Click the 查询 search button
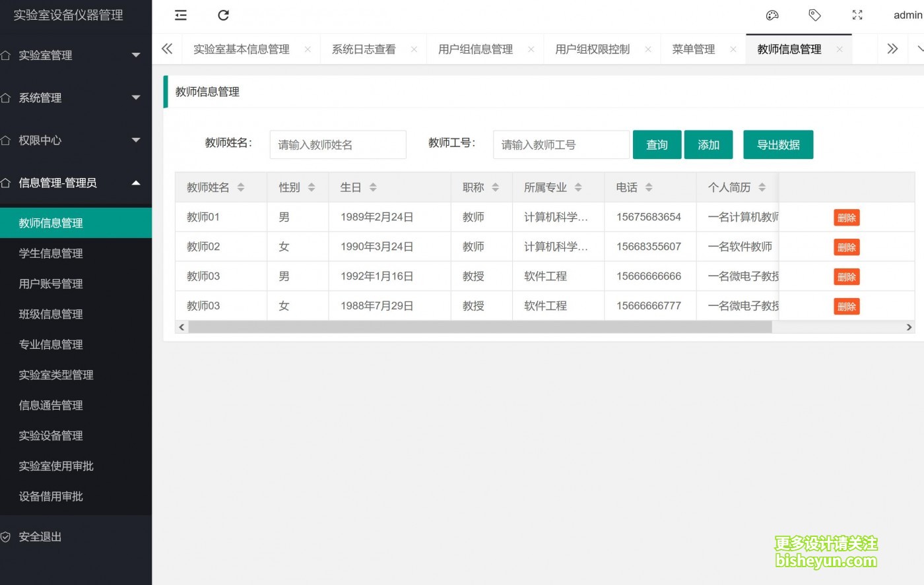Image resolution: width=924 pixels, height=585 pixels. (657, 144)
